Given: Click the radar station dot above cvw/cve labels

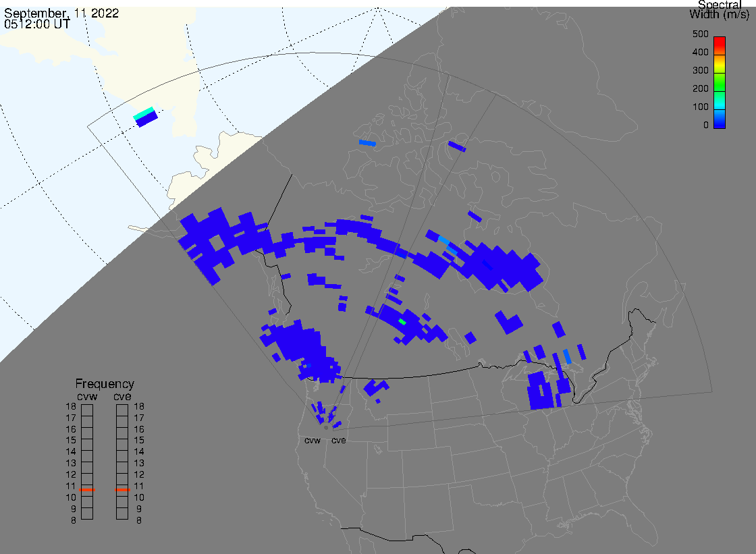Looking at the screenshot, I should [326, 428].
